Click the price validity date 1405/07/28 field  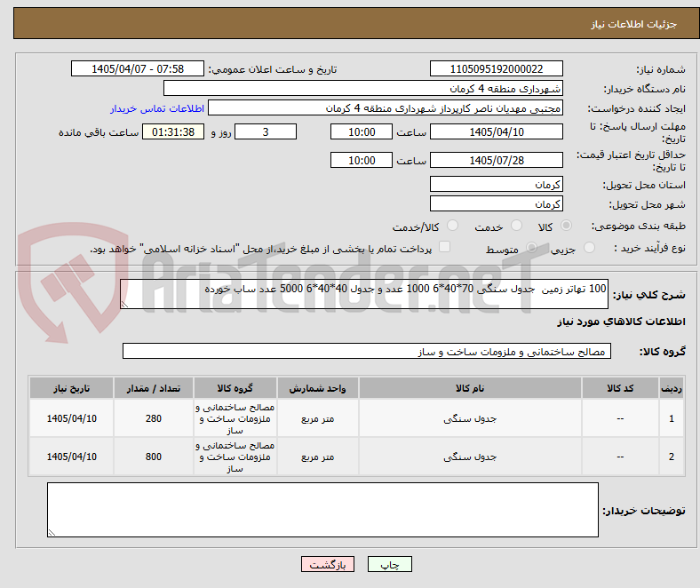tap(497, 160)
